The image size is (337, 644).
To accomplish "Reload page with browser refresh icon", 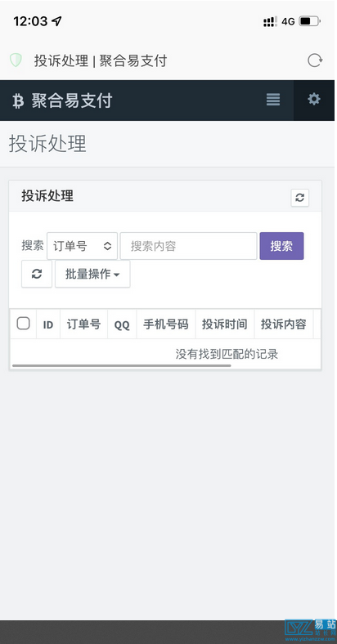I will point(315,60).
